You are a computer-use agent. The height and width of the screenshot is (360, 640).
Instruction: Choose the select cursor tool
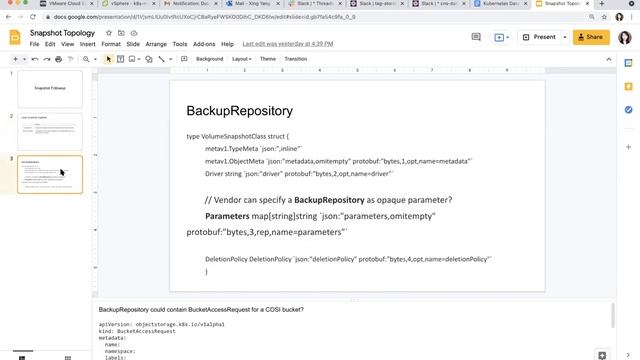coord(108,59)
